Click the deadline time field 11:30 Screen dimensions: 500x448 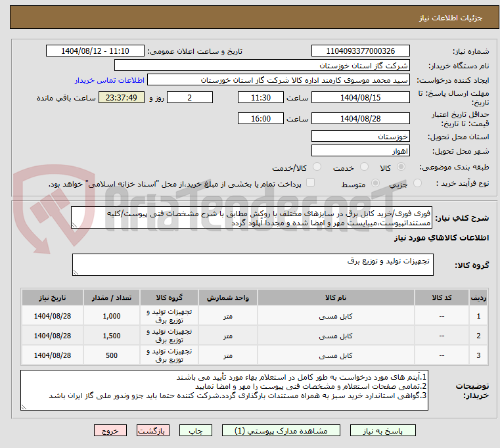coord(261,98)
